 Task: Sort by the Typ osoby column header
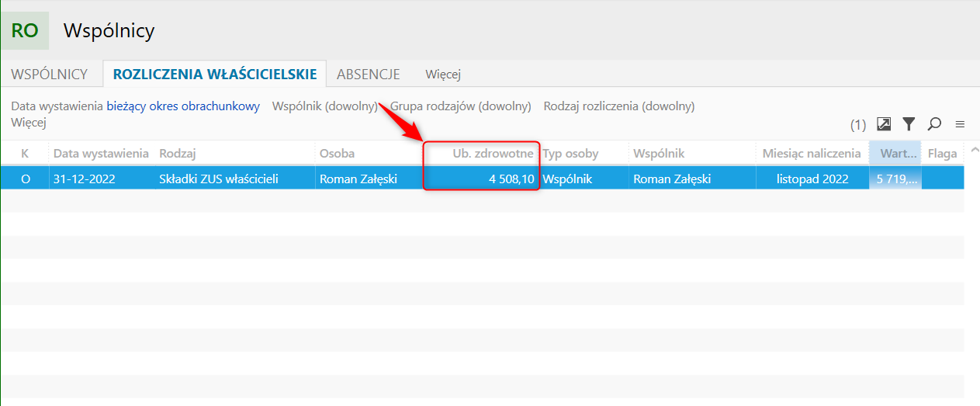(583, 154)
